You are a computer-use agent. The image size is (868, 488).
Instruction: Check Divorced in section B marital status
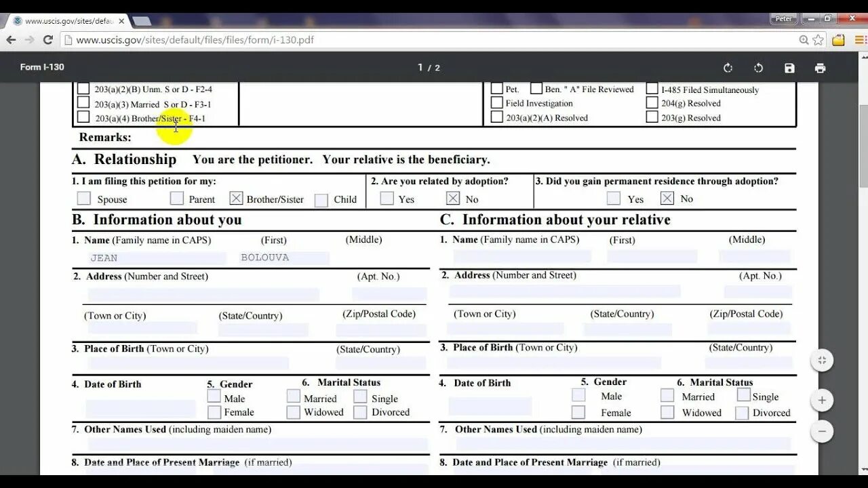tap(360, 412)
